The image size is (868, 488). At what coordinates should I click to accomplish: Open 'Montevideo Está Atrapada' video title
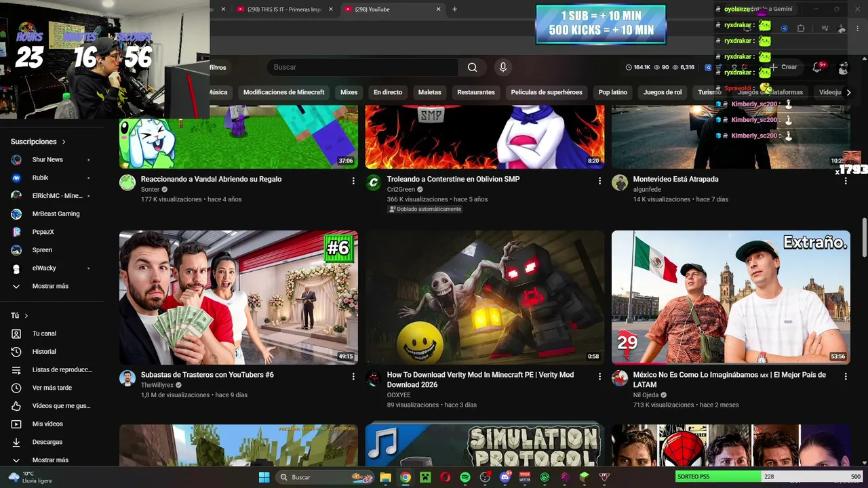[675, 179]
